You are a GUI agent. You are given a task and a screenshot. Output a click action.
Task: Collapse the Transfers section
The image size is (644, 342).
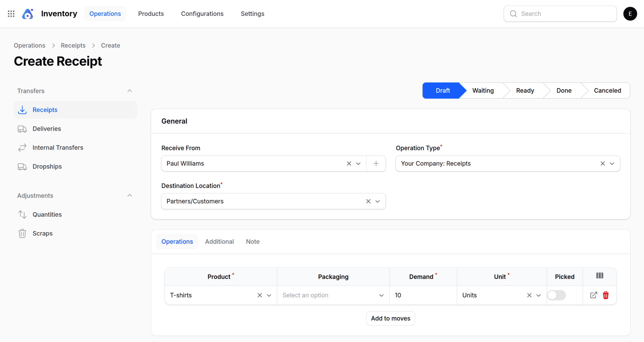coord(130,91)
